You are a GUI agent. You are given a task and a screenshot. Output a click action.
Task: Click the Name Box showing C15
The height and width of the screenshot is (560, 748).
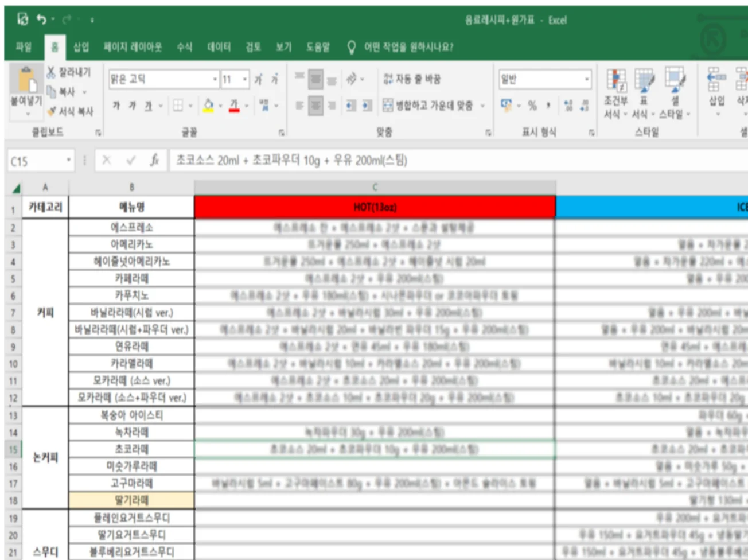(x=40, y=161)
